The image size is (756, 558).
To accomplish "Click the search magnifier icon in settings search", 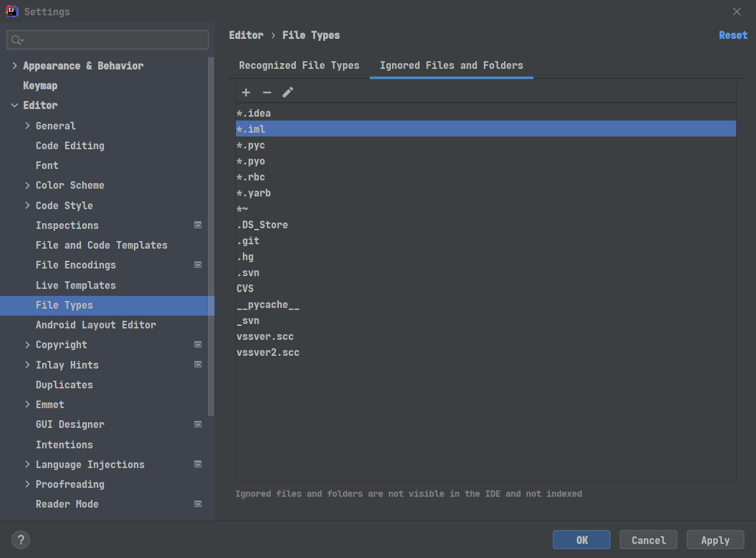I will tap(17, 40).
